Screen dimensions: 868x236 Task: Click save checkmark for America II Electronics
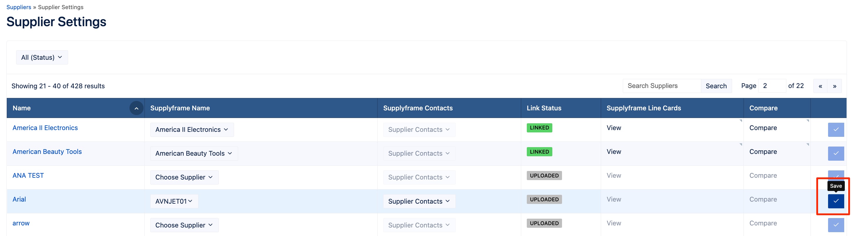836,130
